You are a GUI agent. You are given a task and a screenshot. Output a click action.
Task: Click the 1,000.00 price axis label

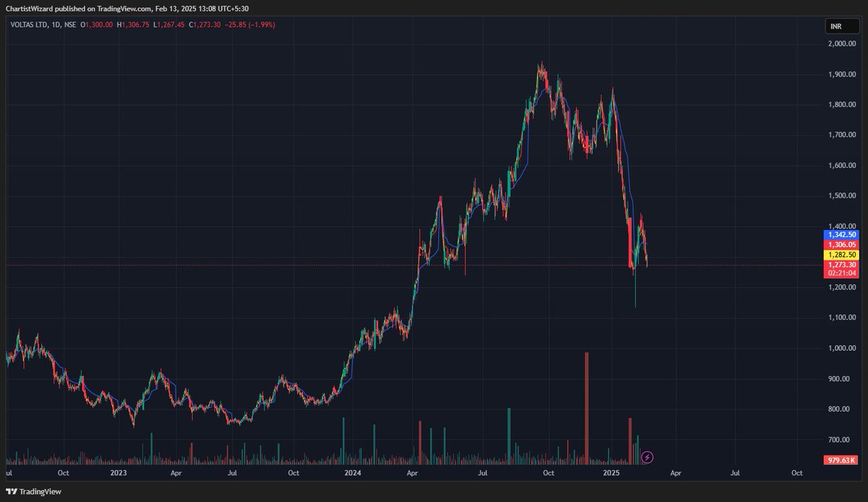tap(842, 349)
